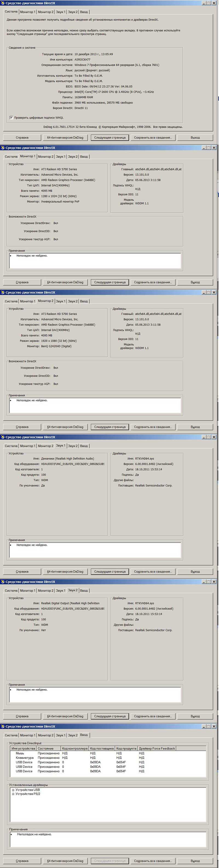
Task: Click the "Код контроллера" column header
Action: pos(75,748)
